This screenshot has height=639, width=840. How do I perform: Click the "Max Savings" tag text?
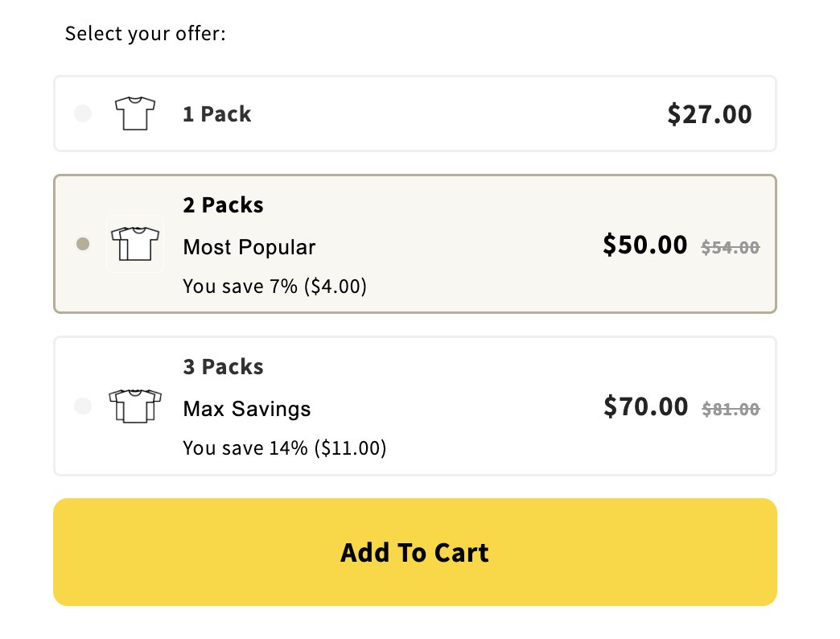pos(246,409)
